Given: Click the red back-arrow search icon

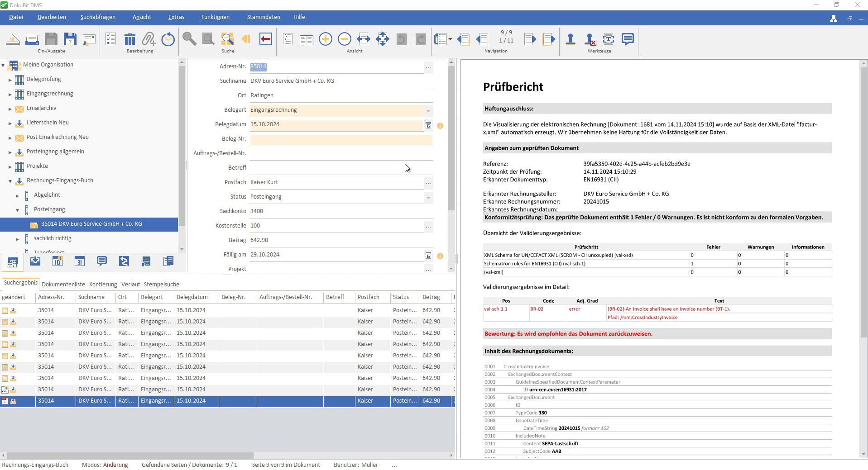Looking at the screenshot, I should [266, 39].
